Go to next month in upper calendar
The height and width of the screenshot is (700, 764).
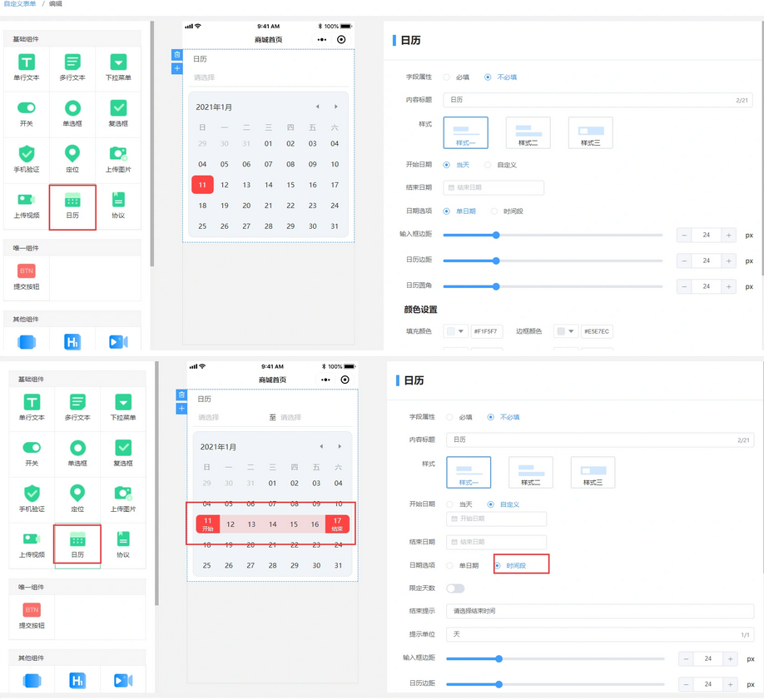[336, 107]
